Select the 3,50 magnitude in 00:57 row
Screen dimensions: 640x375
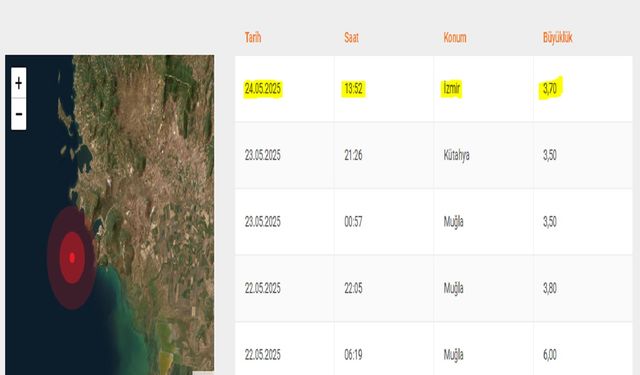point(550,222)
